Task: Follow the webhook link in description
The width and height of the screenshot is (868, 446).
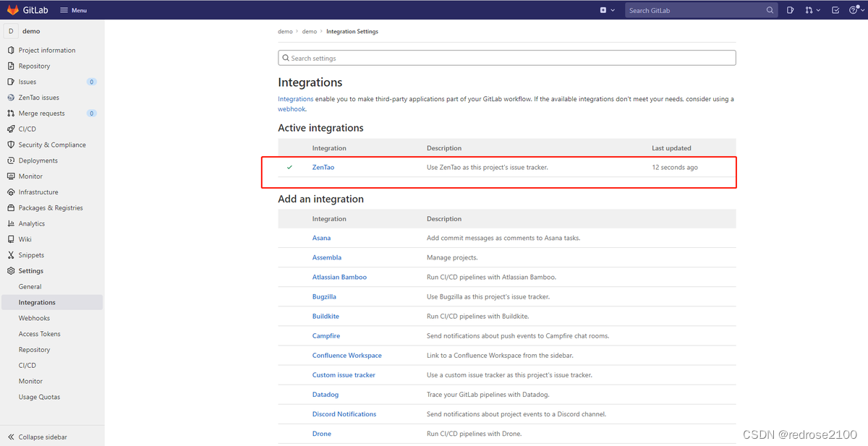Action: click(x=292, y=109)
